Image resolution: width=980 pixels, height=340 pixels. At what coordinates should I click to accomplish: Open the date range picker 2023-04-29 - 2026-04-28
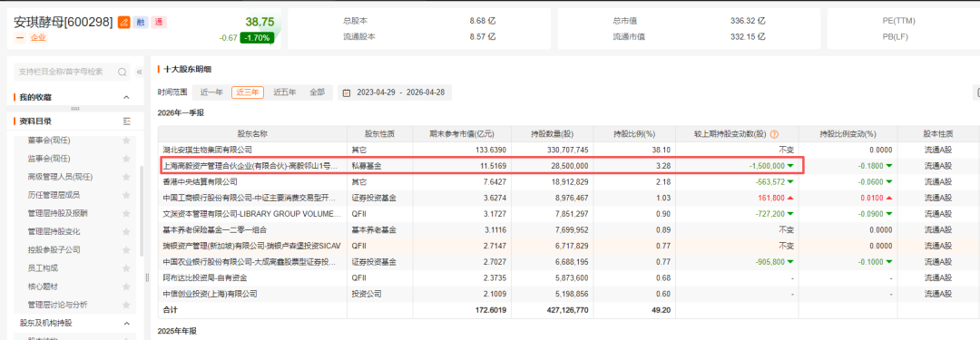coord(395,92)
